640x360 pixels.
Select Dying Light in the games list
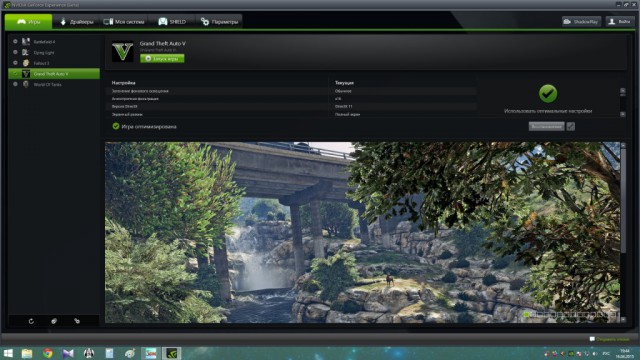(x=54, y=52)
